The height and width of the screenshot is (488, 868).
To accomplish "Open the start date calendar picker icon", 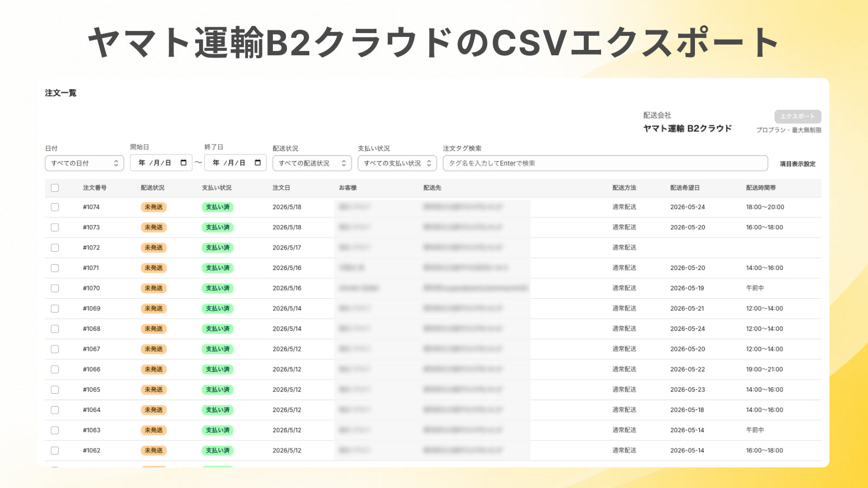I will tap(183, 163).
